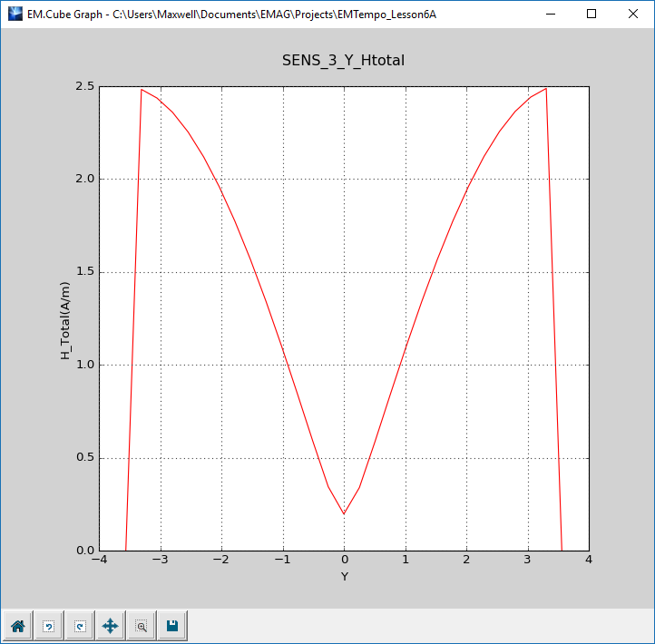This screenshot has width=655, height=644.
Task: Click the SENS_3_Y_Htotal plot title
Action: click(x=343, y=61)
